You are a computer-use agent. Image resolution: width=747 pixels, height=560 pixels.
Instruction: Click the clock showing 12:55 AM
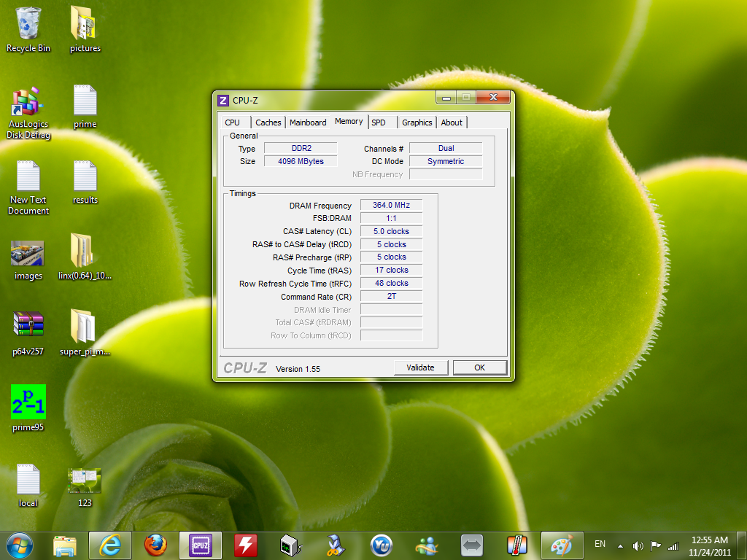[709, 545]
